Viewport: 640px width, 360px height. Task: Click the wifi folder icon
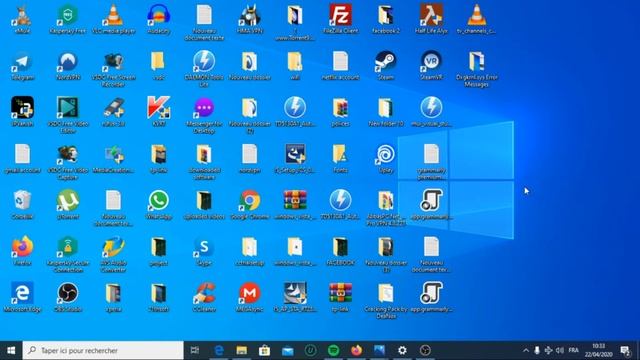click(x=295, y=65)
